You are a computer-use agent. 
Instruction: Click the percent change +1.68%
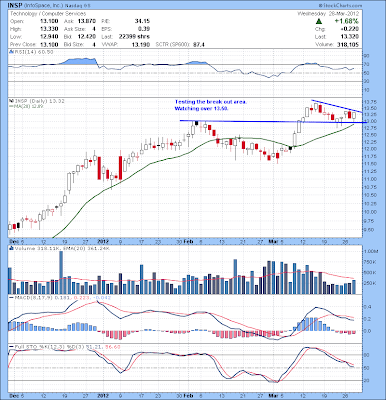[347, 21]
